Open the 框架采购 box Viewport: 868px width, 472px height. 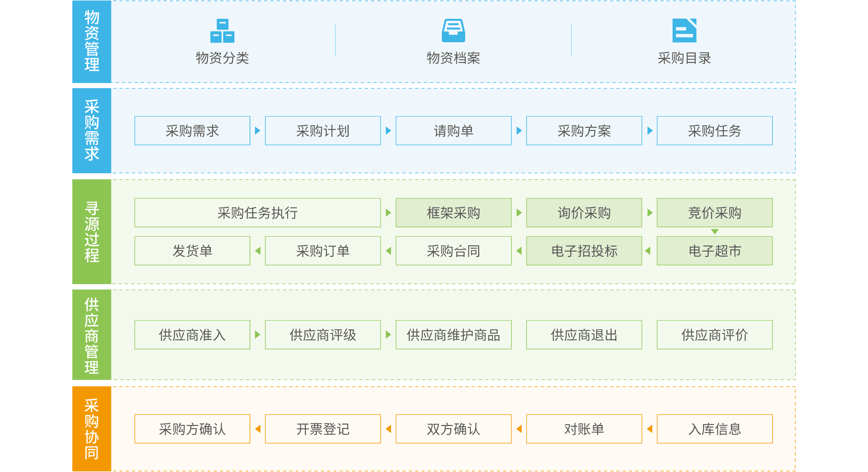(x=454, y=213)
